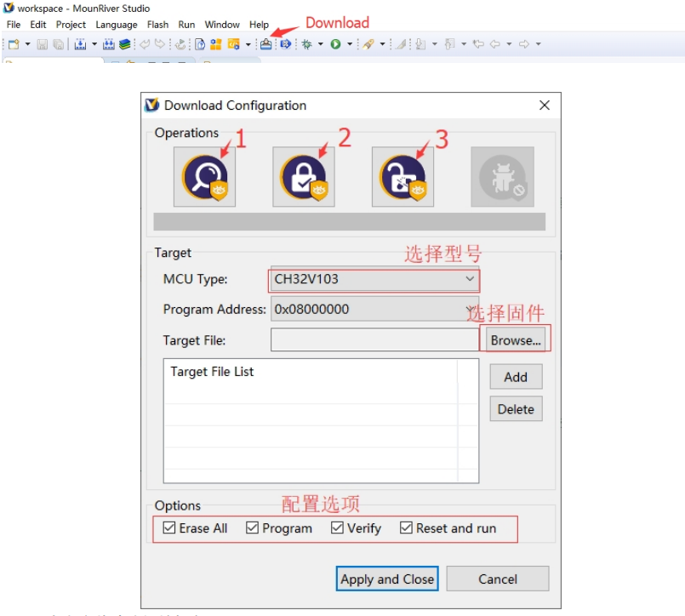
Task: Open the MCU Type dropdown
Action: (x=374, y=279)
